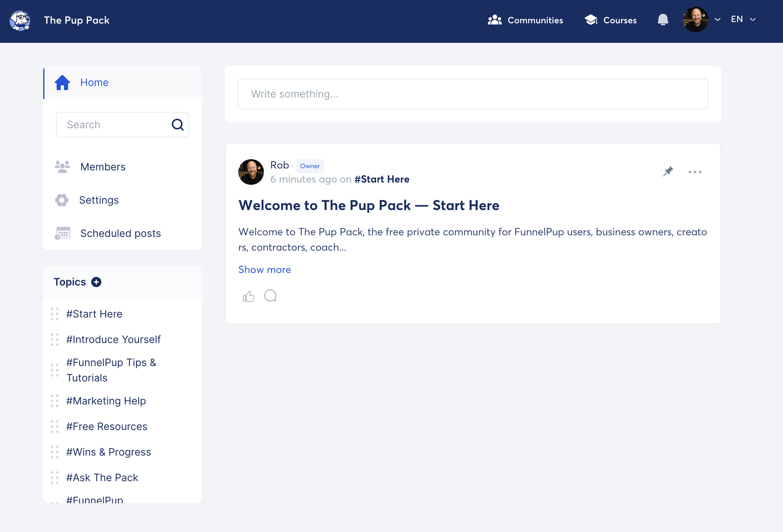783x532 pixels.
Task: Click the search magnifier icon
Action: pos(178,125)
